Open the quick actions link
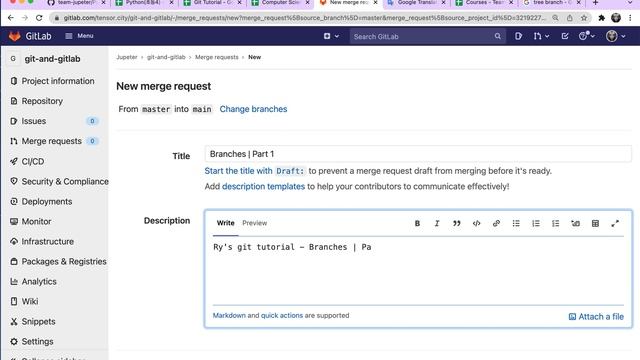 [x=282, y=316]
